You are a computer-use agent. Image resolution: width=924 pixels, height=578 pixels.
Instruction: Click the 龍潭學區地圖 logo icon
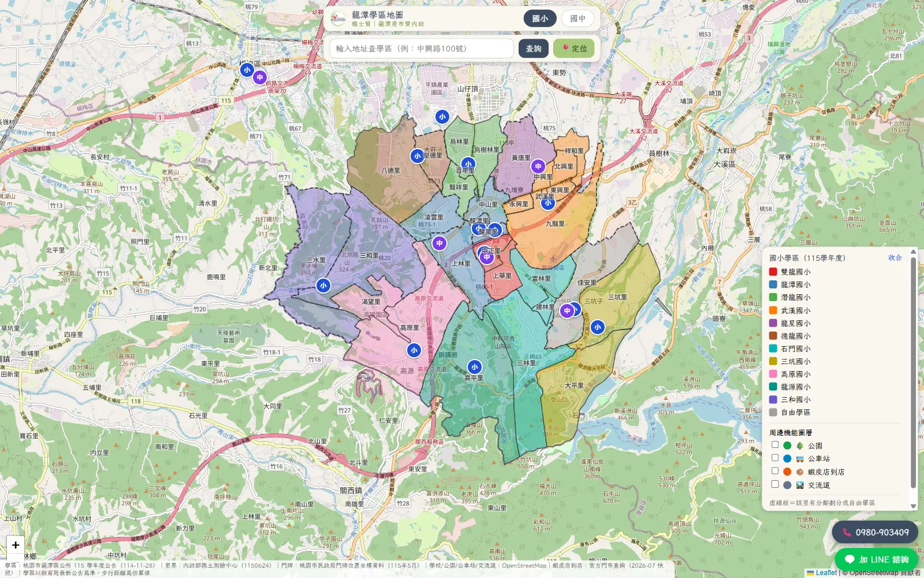tap(338, 19)
